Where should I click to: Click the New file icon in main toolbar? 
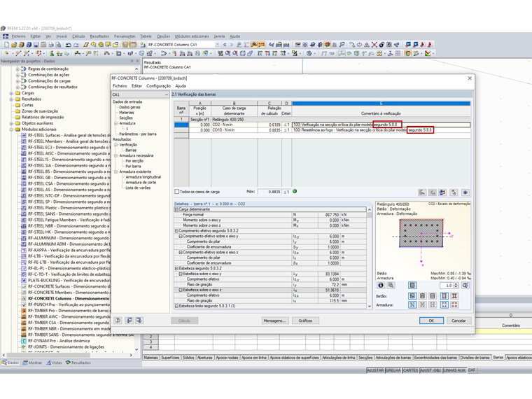(x=6, y=44)
